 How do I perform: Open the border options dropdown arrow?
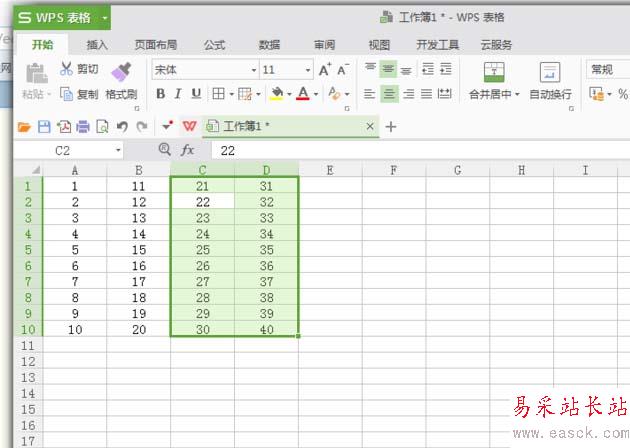(x=231, y=94)
